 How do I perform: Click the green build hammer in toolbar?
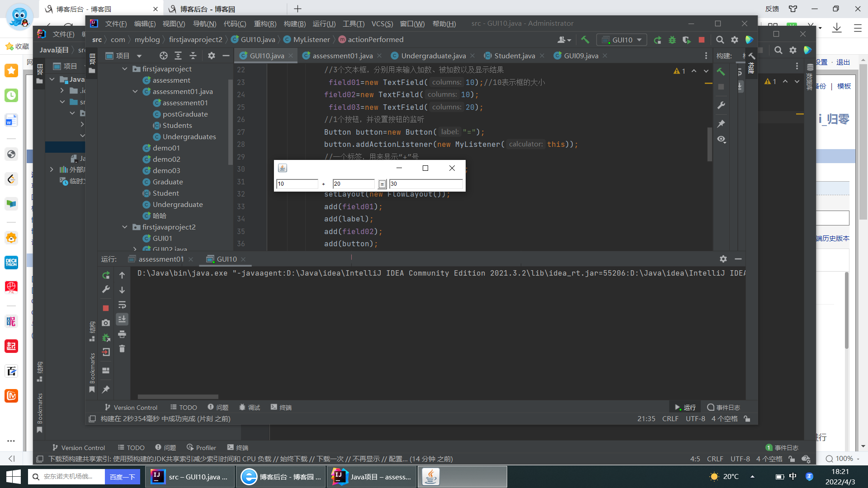pyautogui.click(x=585, y=40)
